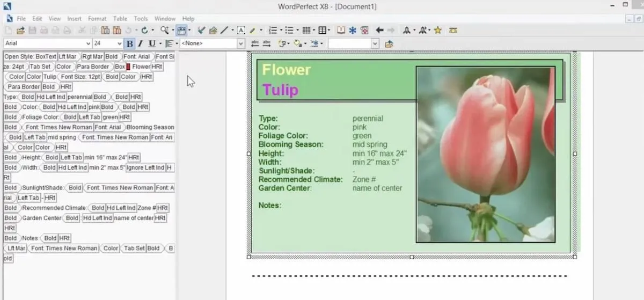Open the File menu
Viewport: 644px width, 300px height.
21,19
